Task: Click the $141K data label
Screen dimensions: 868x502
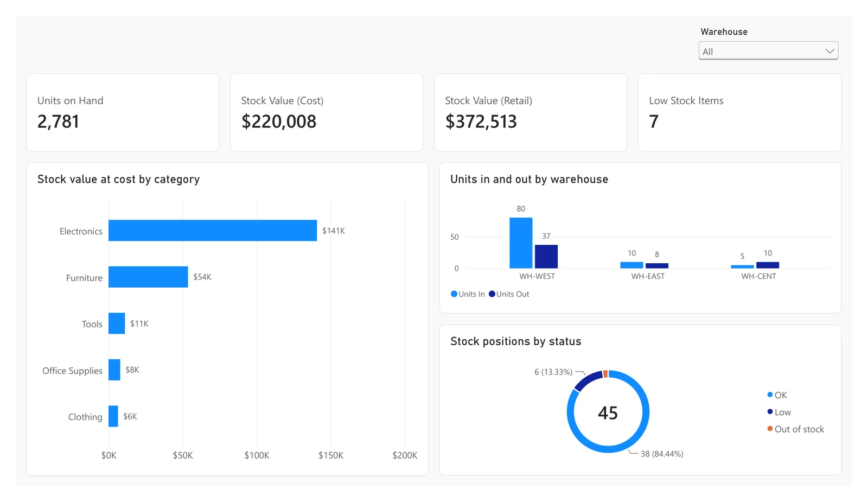Action: coord(334,231)
